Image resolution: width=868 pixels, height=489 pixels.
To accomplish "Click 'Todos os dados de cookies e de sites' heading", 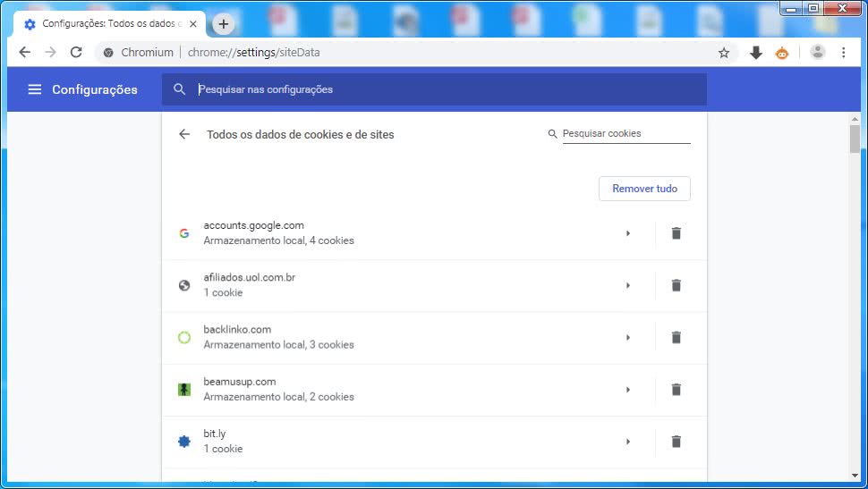I will pyautogui.click(x=300, y=134).
